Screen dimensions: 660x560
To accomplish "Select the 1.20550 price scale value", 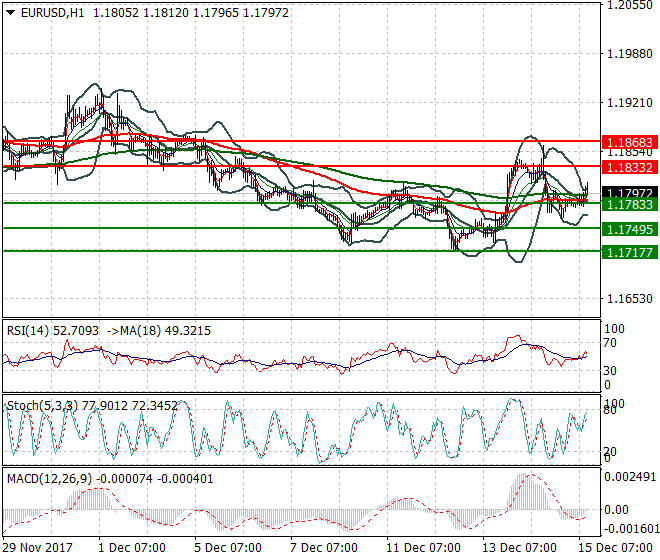I will (630, 5).
